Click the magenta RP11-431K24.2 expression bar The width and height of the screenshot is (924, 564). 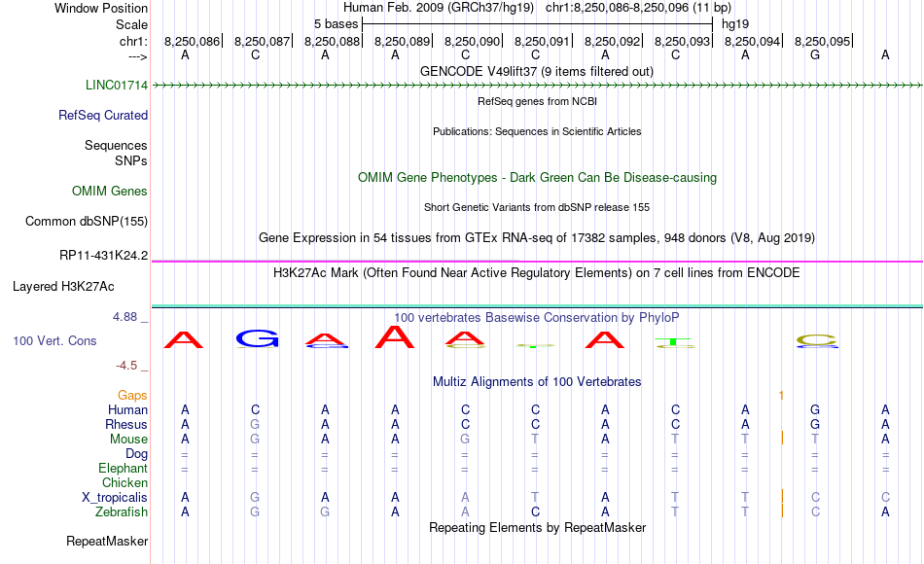click(x=537, y=261)
